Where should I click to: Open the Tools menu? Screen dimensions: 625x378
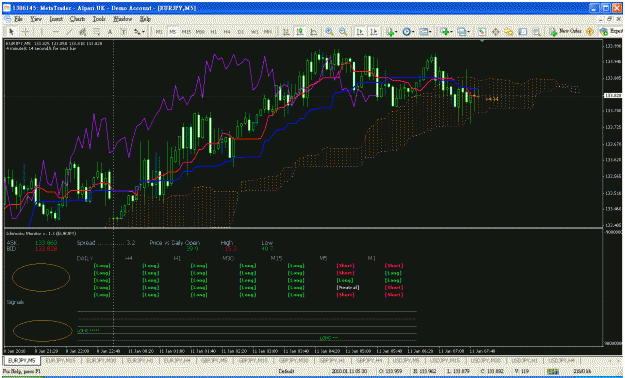pos(99,19)
